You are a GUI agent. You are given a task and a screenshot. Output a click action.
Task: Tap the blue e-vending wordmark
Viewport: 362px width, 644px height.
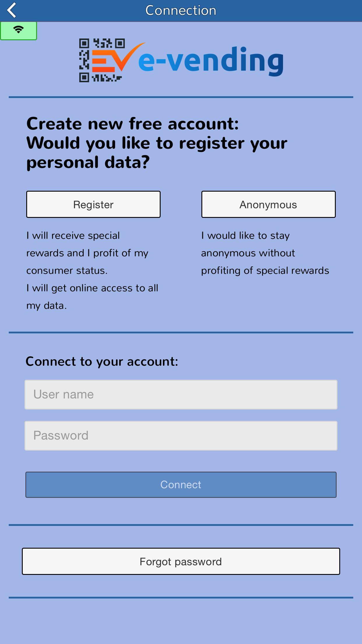[x=211, y=61]
